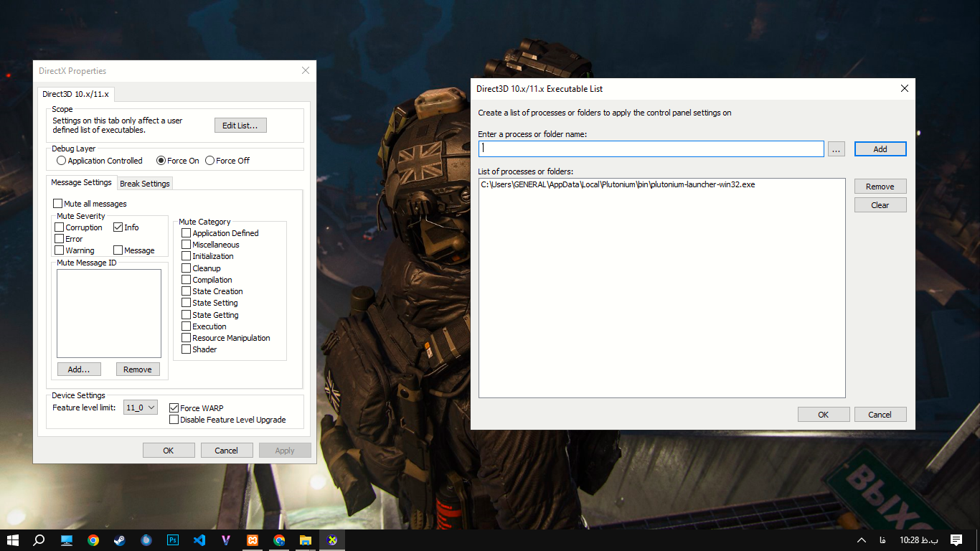980x551 pixels.
Task: Open taskbar search magnifier
Action: click(x=39, y=540)
